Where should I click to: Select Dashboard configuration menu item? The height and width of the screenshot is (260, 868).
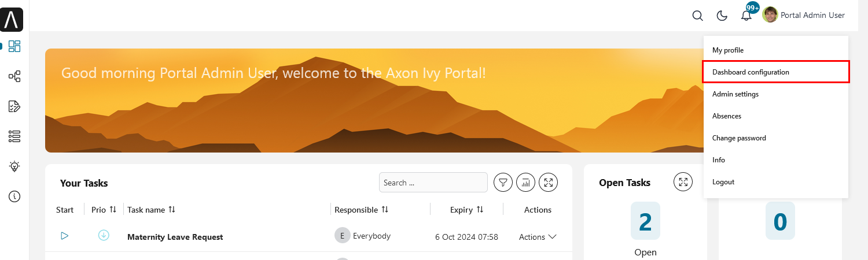tap(776, 72)
